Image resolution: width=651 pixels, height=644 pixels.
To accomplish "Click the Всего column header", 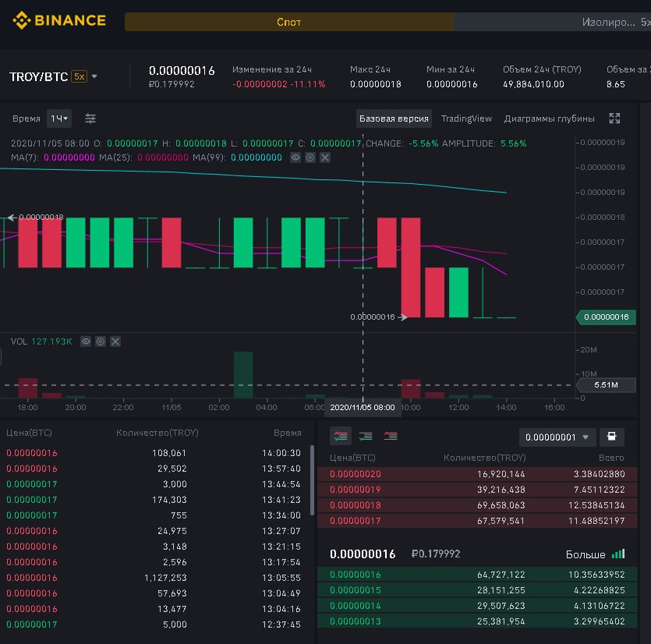I will 611,458.
